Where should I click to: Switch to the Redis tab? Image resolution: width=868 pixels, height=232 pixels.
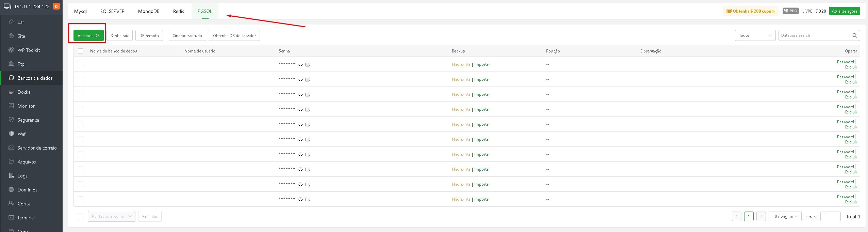[x=178, y=11]
